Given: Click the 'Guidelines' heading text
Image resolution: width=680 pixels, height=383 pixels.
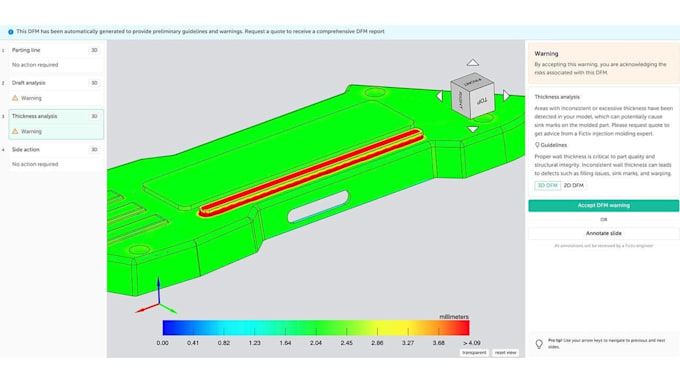Looking at the screenshot, I should point(553,145).
